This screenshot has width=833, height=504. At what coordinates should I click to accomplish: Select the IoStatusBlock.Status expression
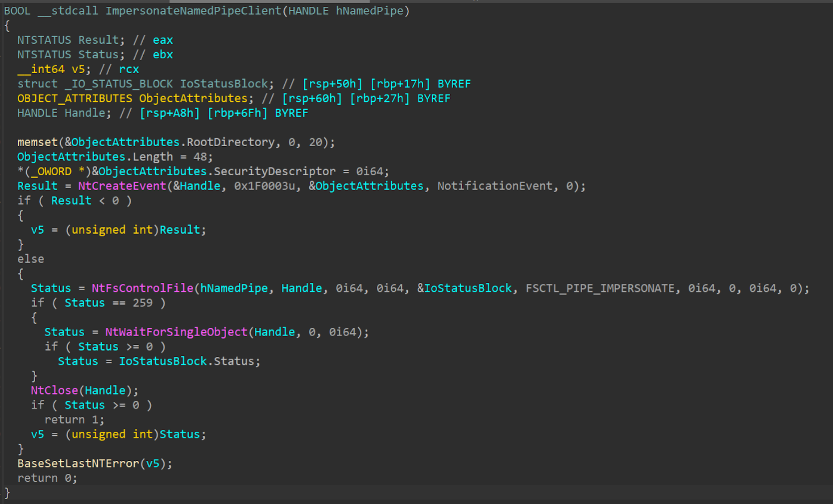coord(186,361)
